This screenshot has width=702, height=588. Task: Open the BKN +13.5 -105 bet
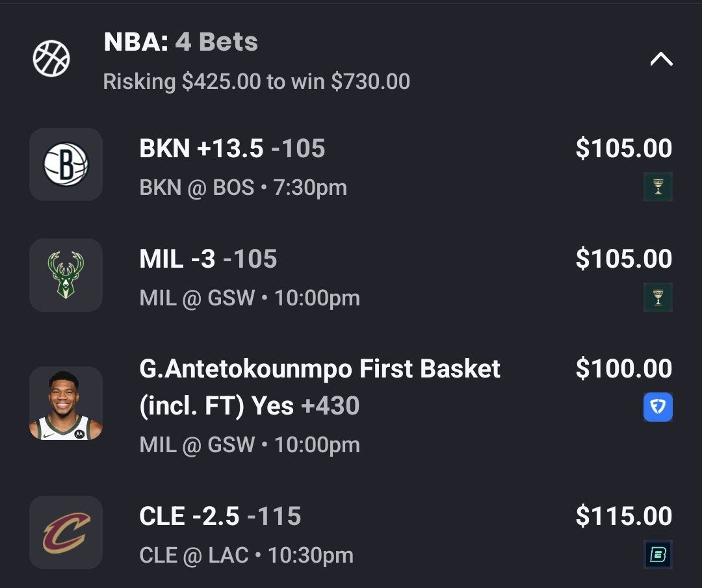(x=232, y=149)
